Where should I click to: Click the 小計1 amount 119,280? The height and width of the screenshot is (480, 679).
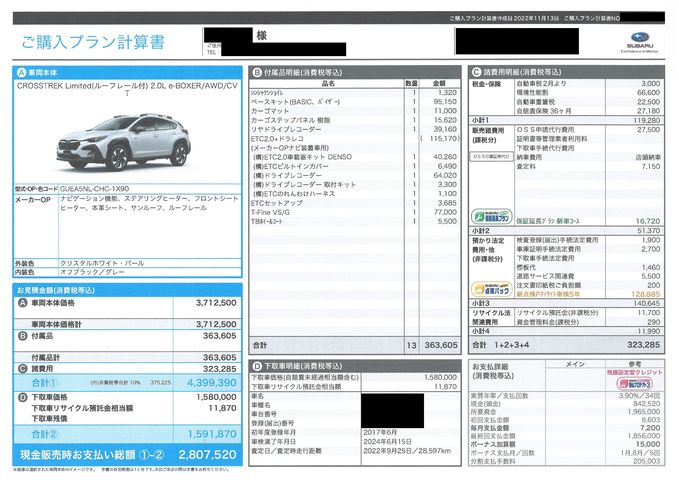click(x=647, y=120)
